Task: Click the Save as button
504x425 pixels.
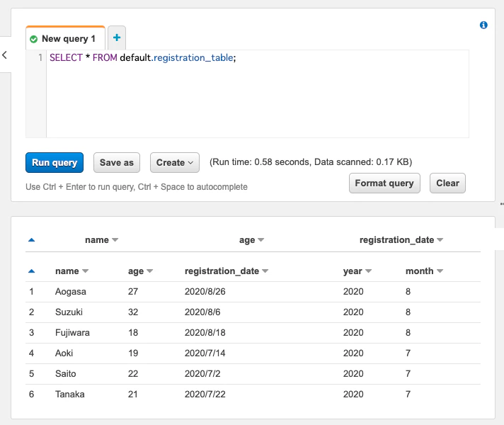Action: point(117,162)
